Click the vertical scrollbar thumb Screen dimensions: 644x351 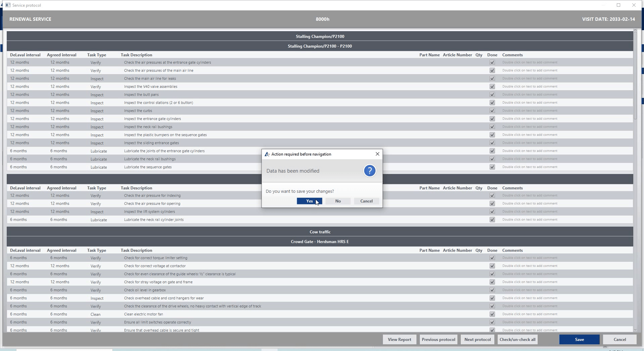click(635, 76)
